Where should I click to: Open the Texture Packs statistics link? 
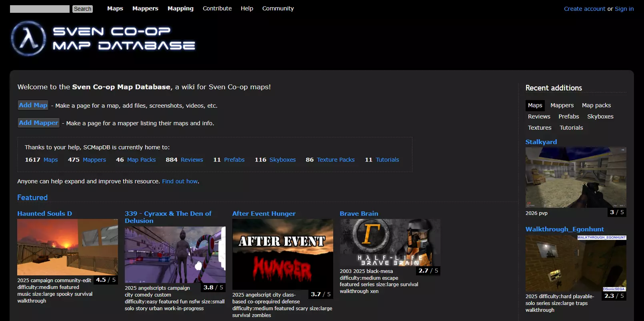point(336,160)
